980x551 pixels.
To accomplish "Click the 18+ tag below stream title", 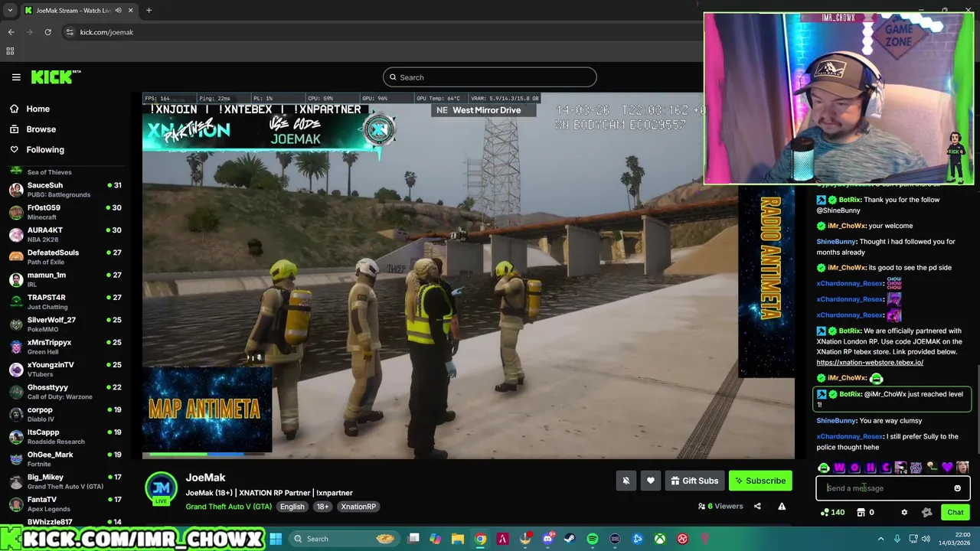I will click(322, 507).
